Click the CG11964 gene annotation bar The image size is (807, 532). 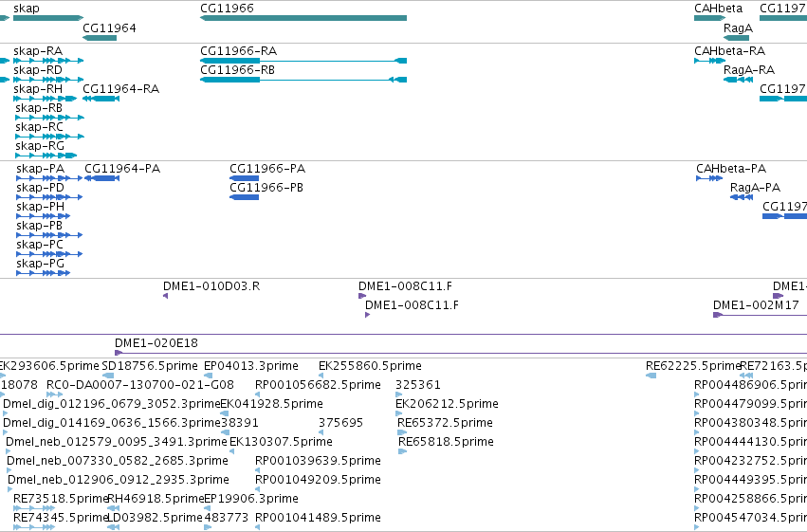100,38
